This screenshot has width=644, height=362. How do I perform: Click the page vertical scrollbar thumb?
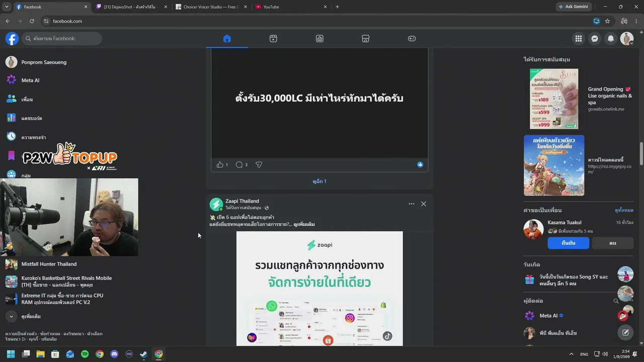tap(641, 153)
